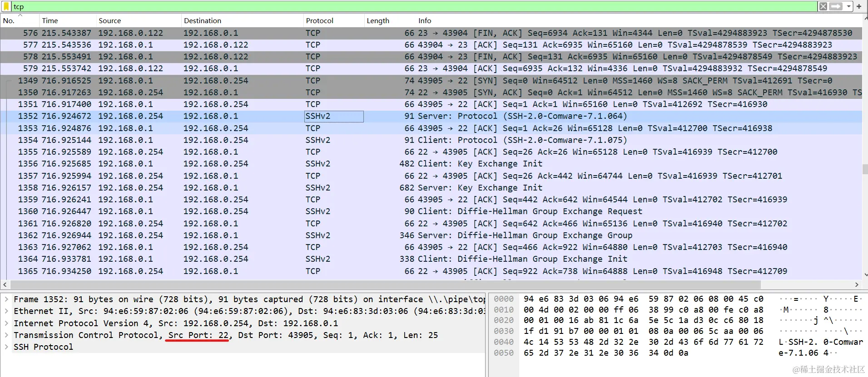
Task: Select packet 1363 in the list
Action: [x=431, y=247]
